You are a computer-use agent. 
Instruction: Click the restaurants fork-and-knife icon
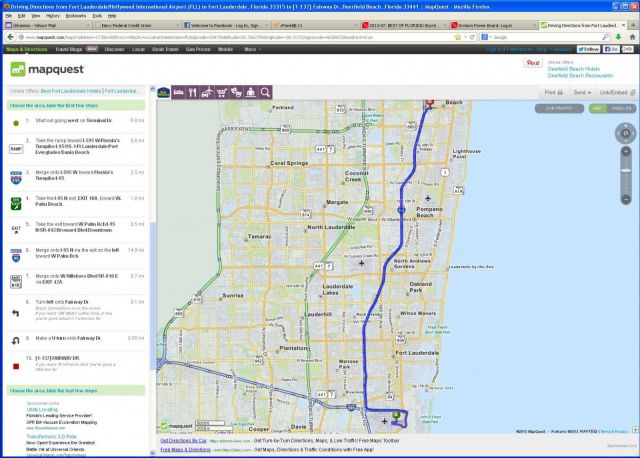(x=193, y=93)
